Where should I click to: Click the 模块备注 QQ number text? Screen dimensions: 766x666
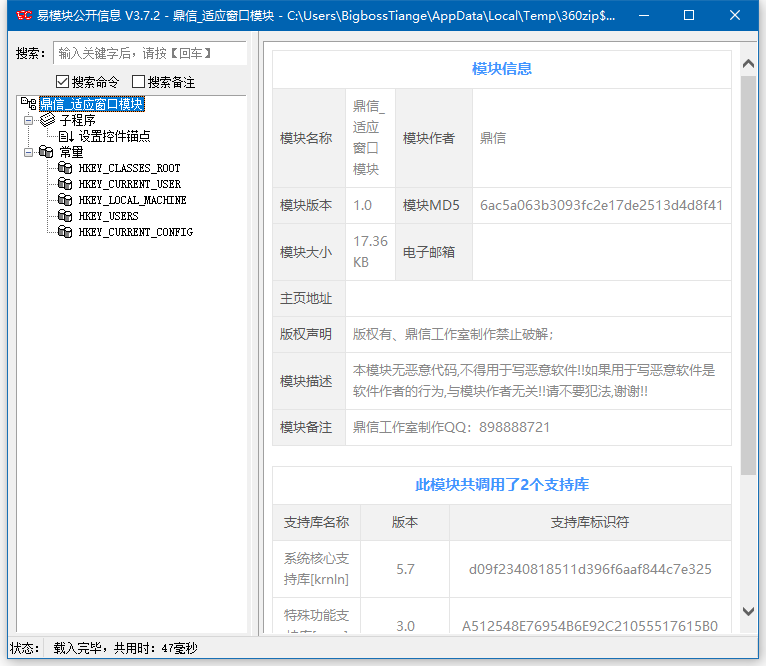[x=451, y=427]
